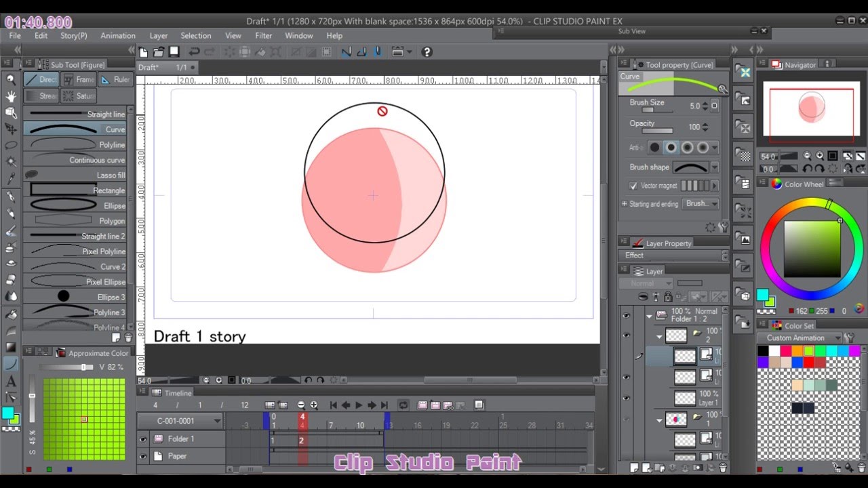Screen dimensions: 868x488
Task: Toggle visibility of Folder 1 in timeline
Action: 143,439
